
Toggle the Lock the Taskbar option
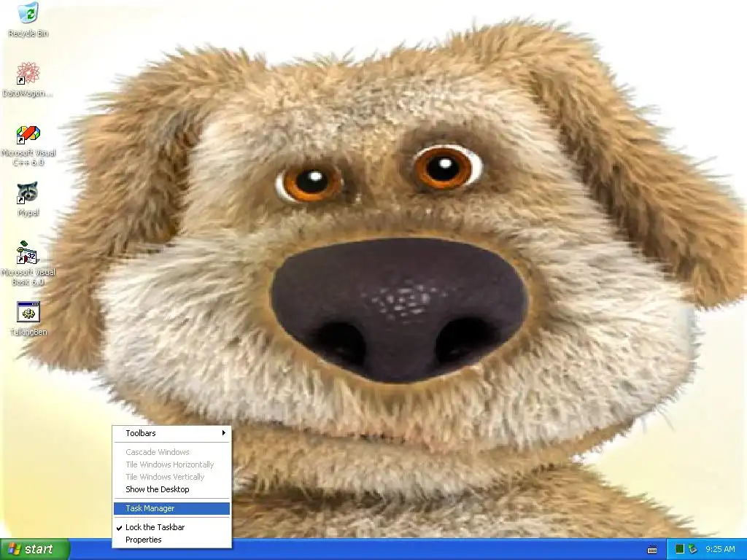172,527
